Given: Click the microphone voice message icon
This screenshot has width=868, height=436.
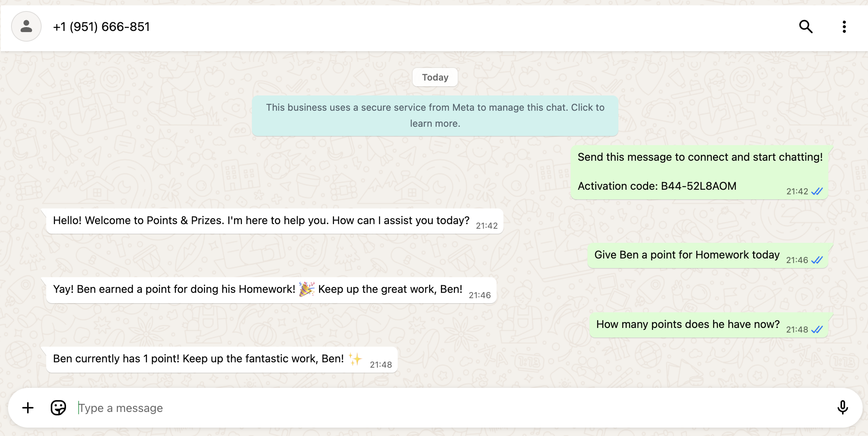Looking at the screenshot, I should point(842,408).
